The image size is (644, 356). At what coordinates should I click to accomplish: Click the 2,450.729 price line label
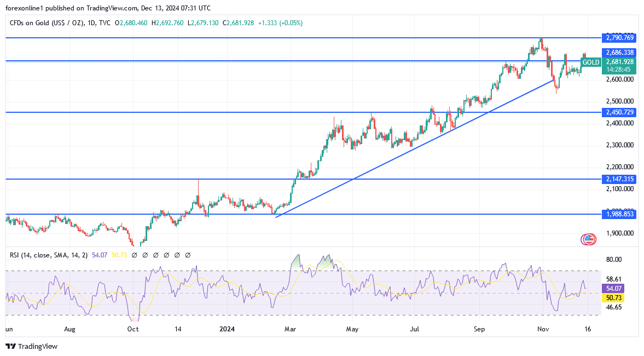point(619,112)
